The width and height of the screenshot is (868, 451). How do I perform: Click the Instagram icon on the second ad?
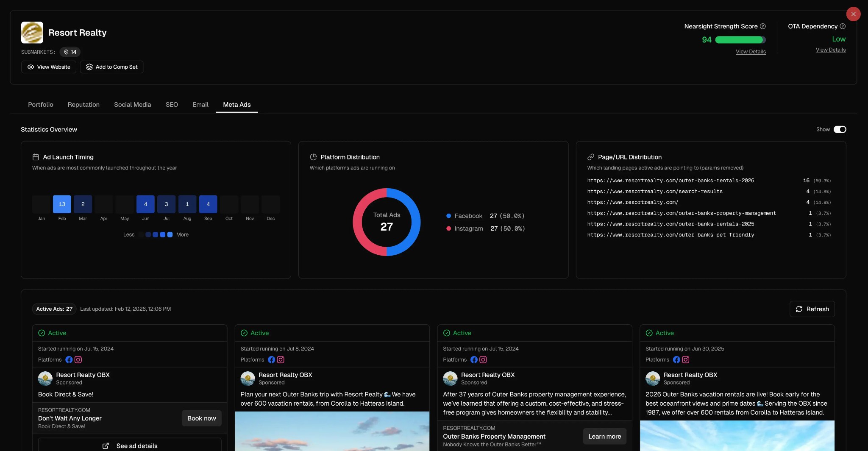[280, 359]
